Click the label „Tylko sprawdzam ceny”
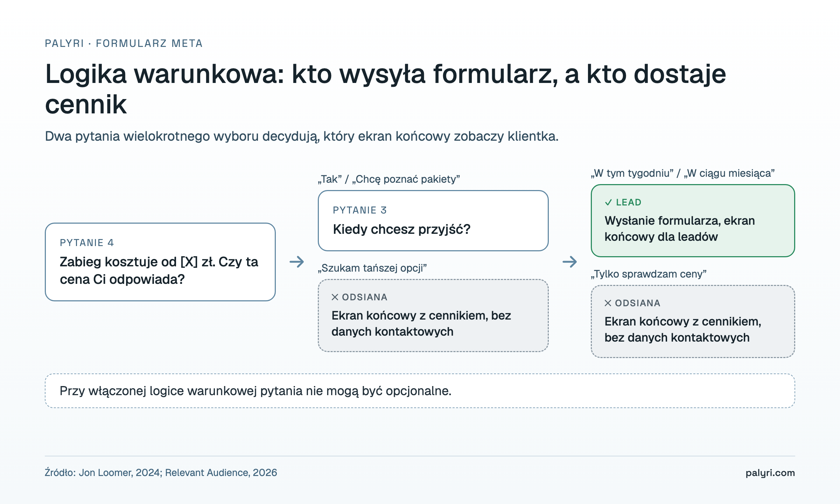Screen dimensions: 840x504 [649, 274]
